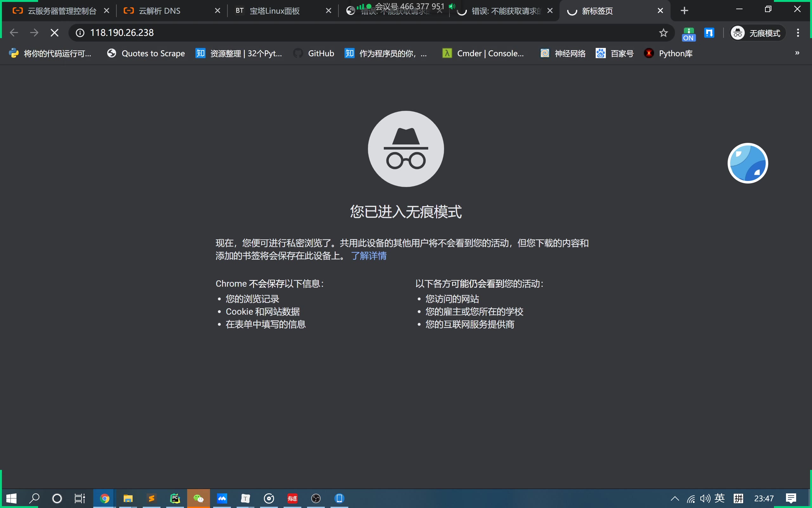812x508 pixels.
Task: Close the 宝塔Linux面板 tab
Action: 329,11
